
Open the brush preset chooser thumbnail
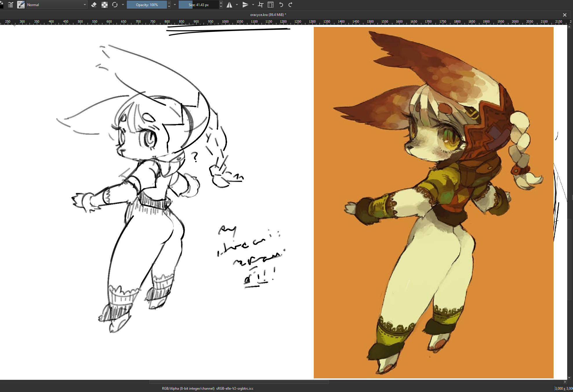tap(21, 5)
